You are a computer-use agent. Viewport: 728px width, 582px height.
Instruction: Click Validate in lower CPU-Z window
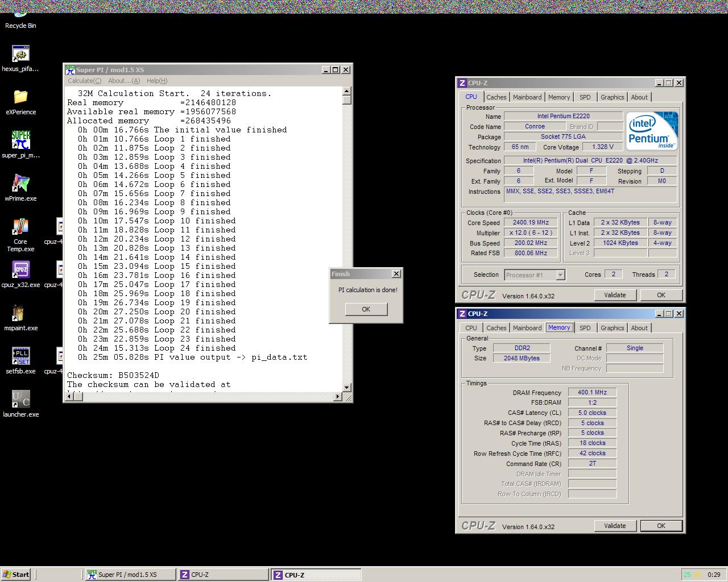click(x=615, y=526)
